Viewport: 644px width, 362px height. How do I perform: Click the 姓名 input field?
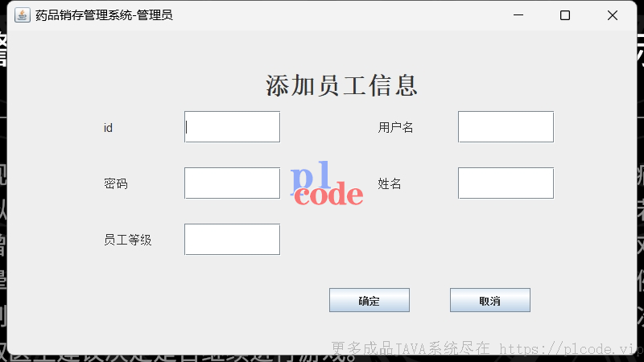[x=506, y=183]
